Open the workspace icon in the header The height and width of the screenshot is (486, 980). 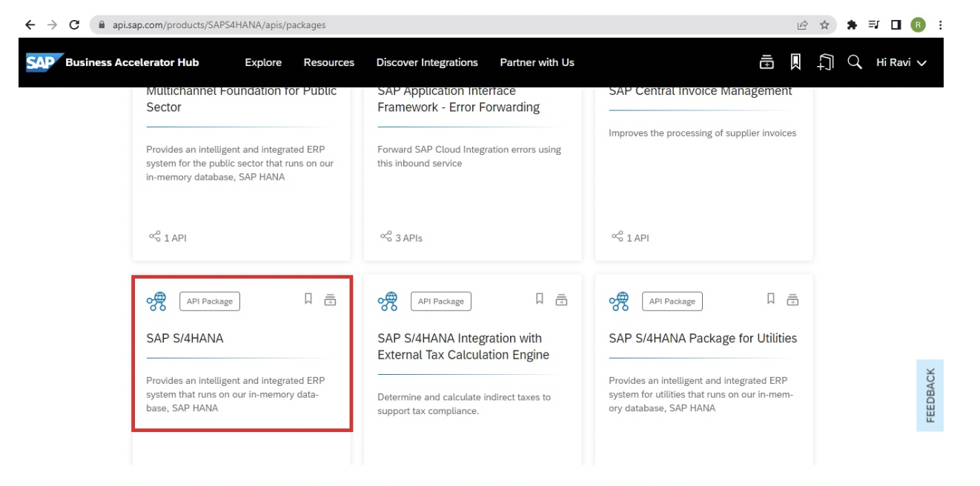pyautogui.click(x=767, y=62)
